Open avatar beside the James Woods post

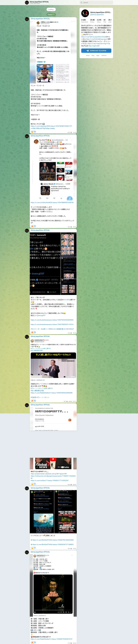pyautogui.click(x=27, y=136)
